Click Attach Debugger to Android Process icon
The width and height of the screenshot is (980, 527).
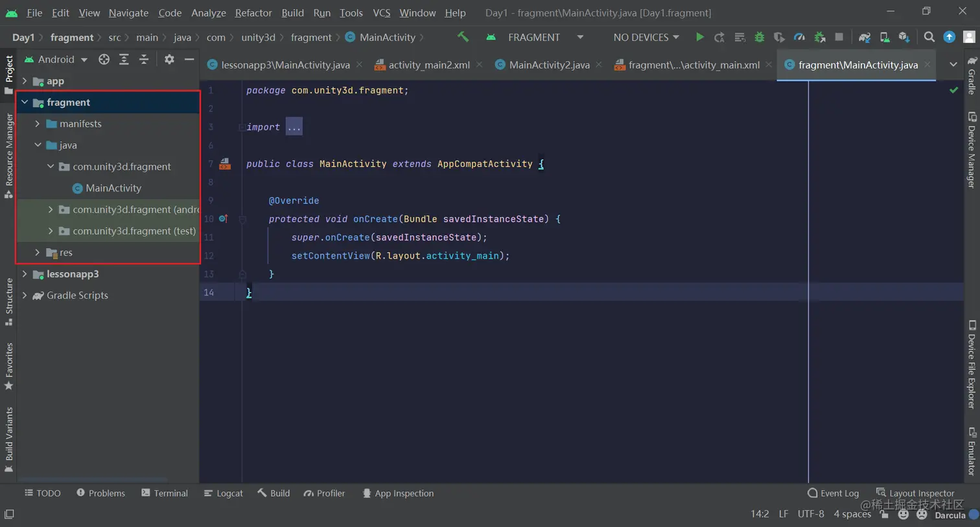819,38
